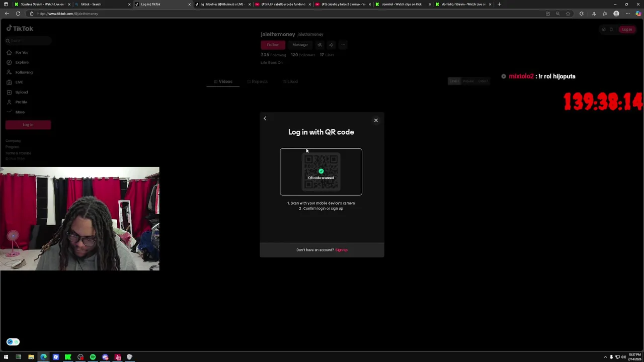This screenshot has width=644, height=362.
Task: Click the blue toggle pill at bottom-left
Action: click(x=13, y=342)
